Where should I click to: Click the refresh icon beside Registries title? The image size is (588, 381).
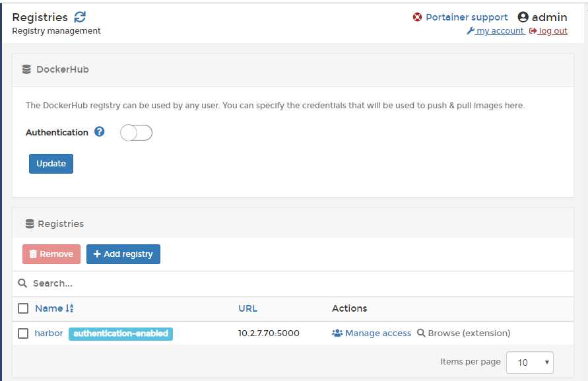coord(80,17)
